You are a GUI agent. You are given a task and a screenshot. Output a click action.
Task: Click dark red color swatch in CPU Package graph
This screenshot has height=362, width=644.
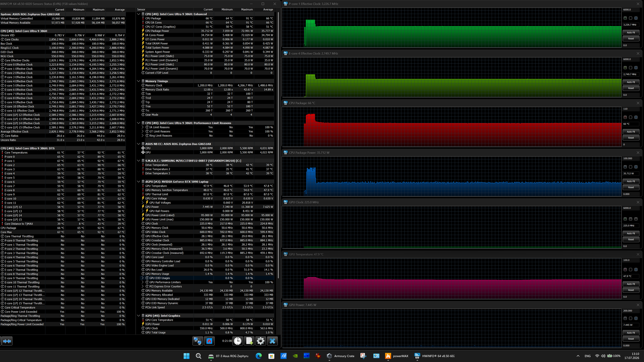tap(625, 117)
